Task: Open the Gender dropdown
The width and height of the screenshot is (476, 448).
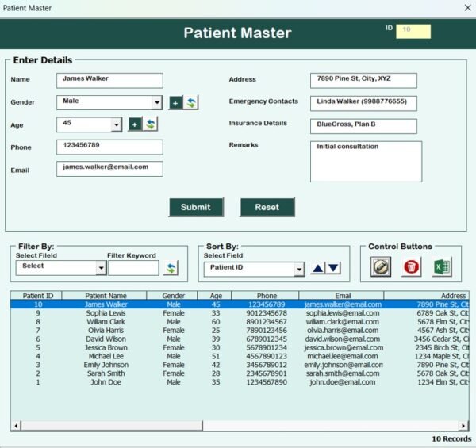Action: click(157, 103)
